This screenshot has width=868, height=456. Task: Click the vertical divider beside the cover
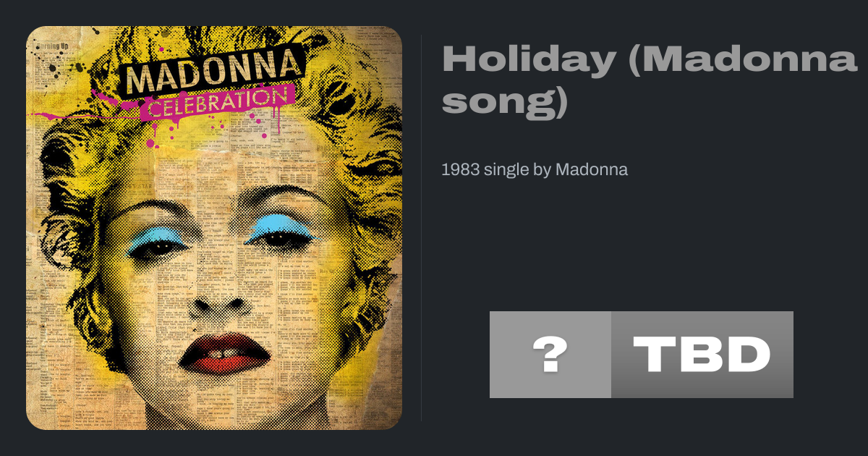(x=422, y=228)
